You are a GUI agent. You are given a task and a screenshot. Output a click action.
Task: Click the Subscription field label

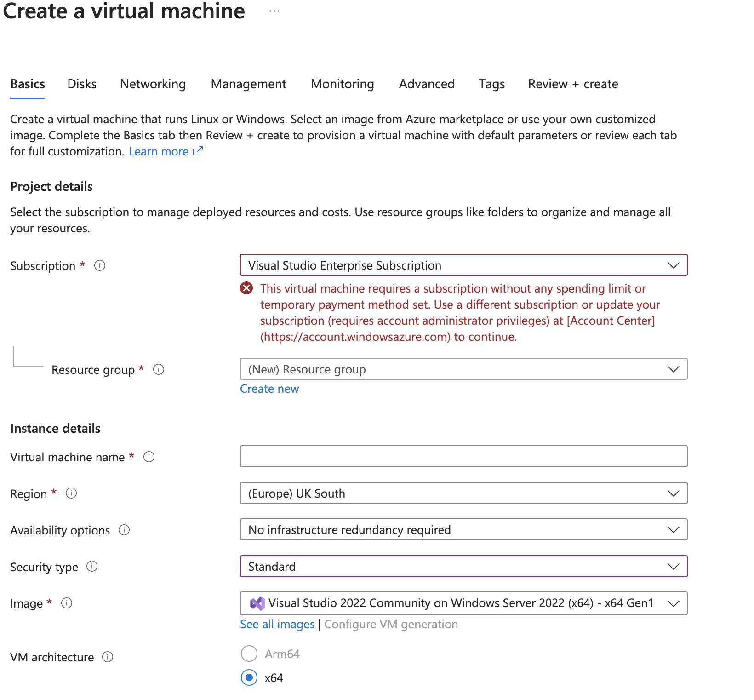pos(43,266)
